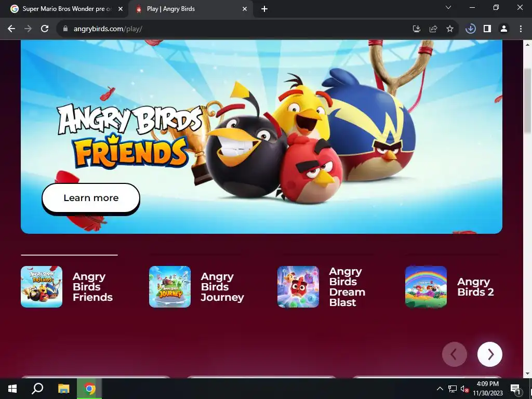Open the clock showing 4:09 PM
This screenshot has width=532, height=399.
[487, 389]
